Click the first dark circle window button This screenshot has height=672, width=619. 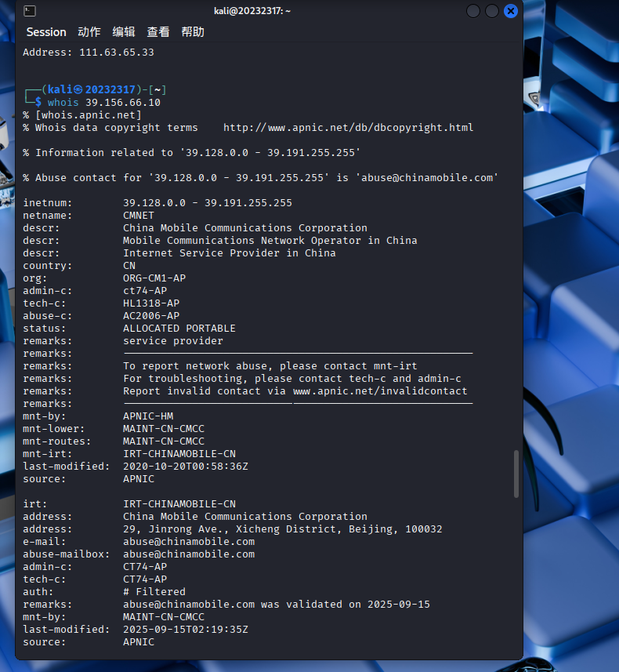click(x=473, y=11)
